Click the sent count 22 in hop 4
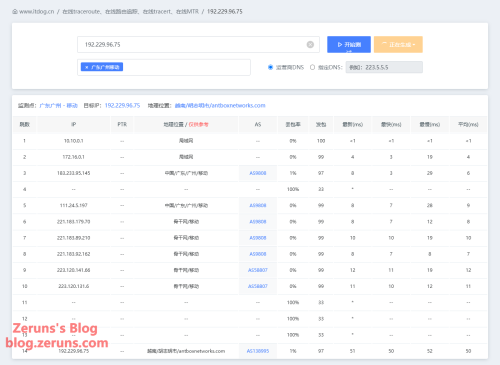 coord(321,189)
